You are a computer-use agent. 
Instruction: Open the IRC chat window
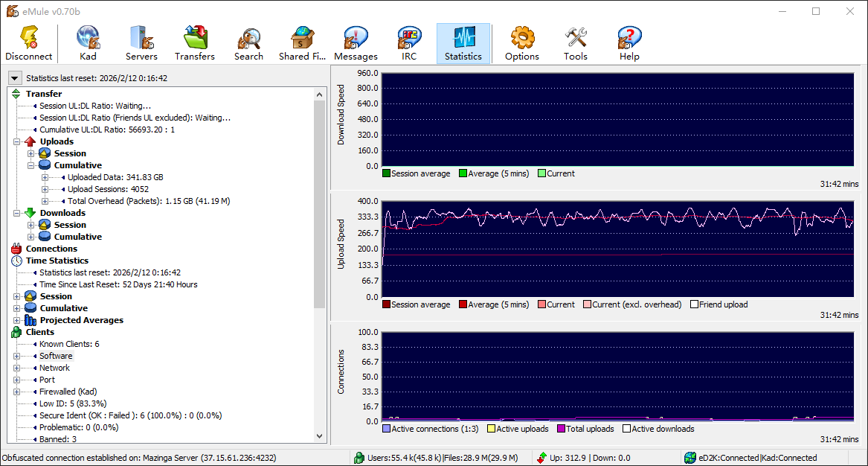(409, 43)
